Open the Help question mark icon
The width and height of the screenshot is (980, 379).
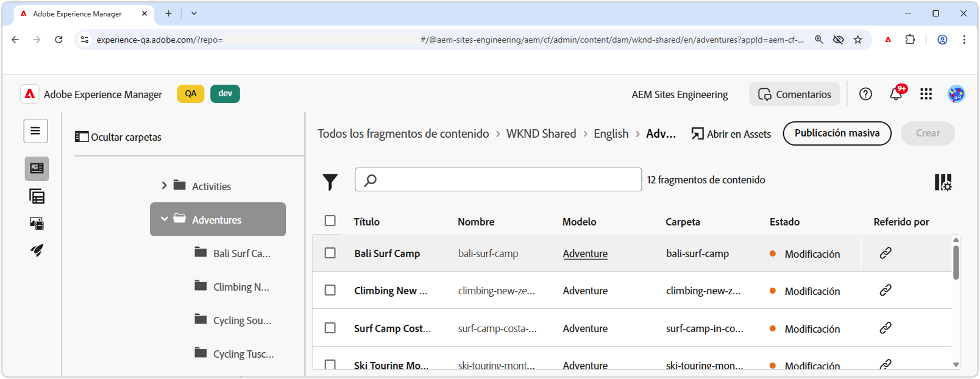tap(865, 94)
